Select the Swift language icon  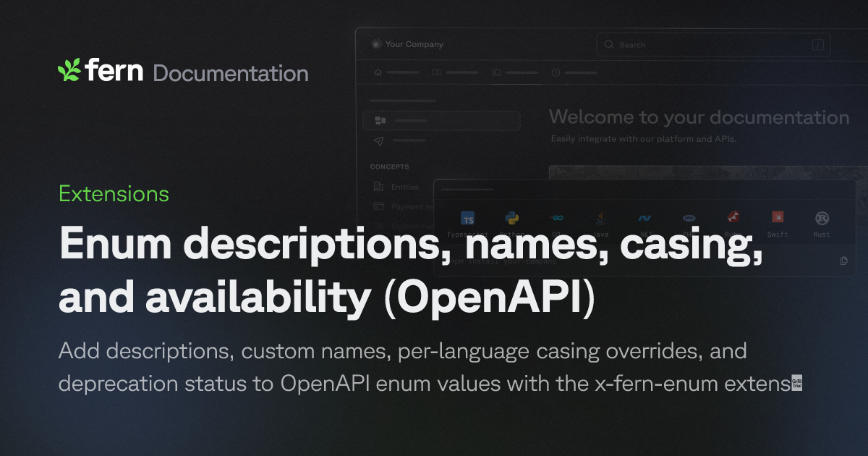pyautogui.click(x=778, y=218)
